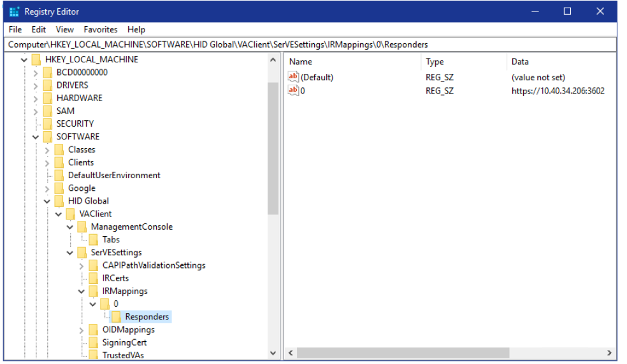627x364 pixels.
Task: Open the View menu
Action: (65, 29)
